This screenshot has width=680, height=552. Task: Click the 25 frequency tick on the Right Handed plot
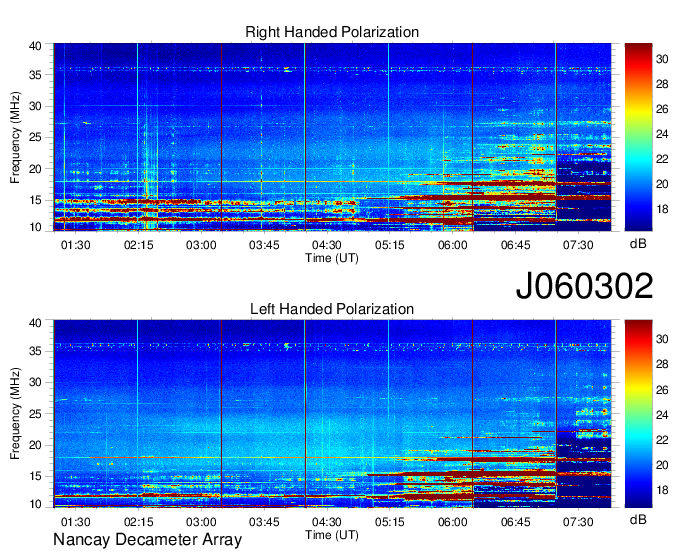coord(35,137)
